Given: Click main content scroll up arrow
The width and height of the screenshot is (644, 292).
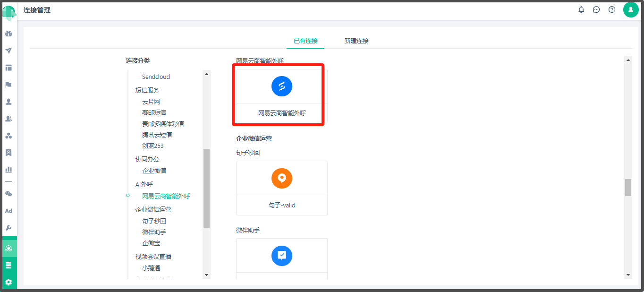Looking at the screenshot, I should [x=628, y=60].
